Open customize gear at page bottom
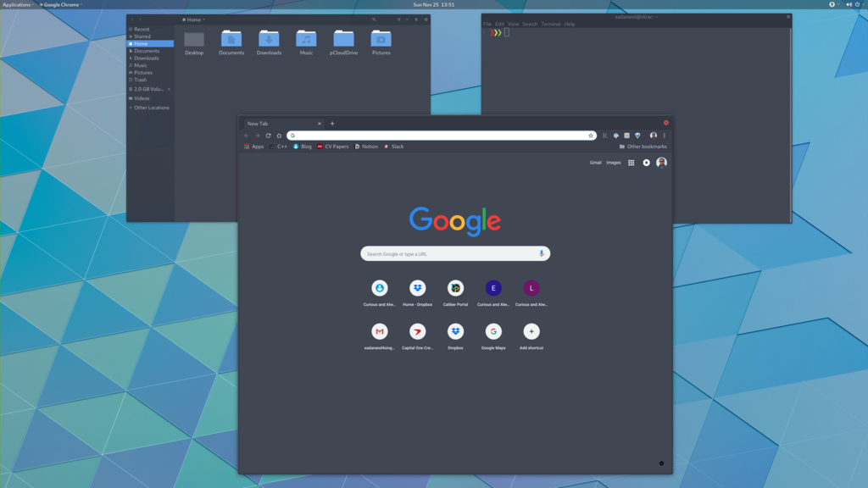Viewport: 868px width, 488px height. pyautogui.click(x=661, y=463)
